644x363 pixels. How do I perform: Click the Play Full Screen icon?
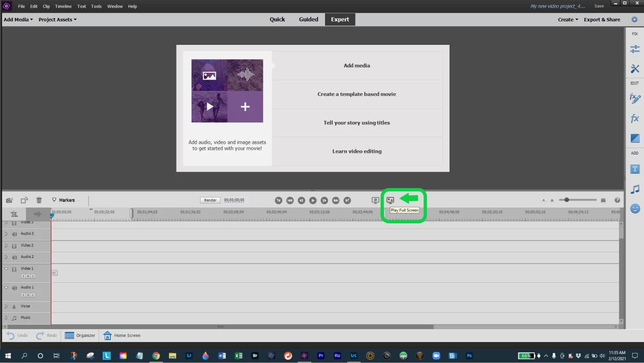coord(390,200)
